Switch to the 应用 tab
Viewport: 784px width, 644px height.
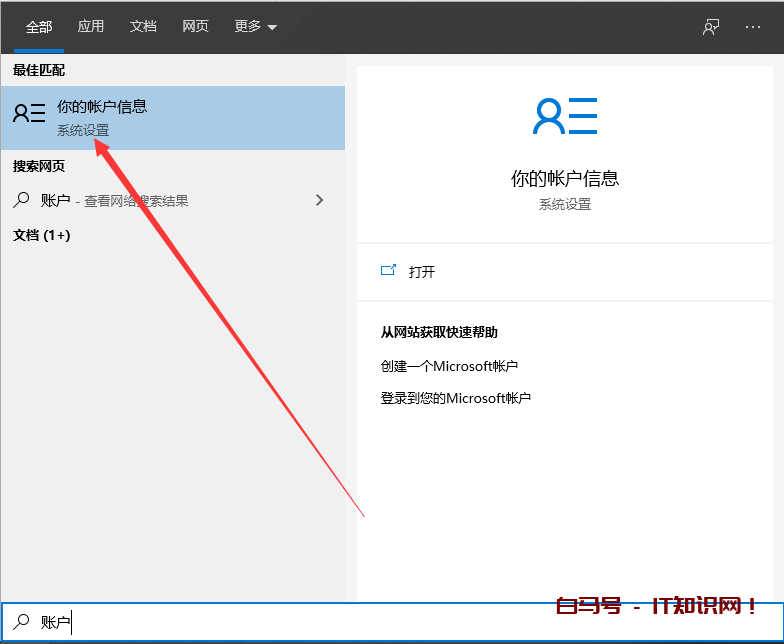coord(91,27)
